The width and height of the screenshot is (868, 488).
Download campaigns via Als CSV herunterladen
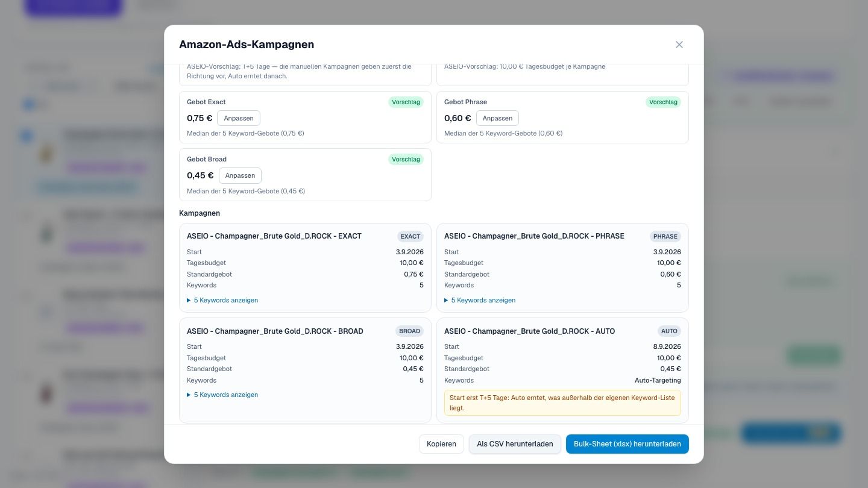click(515, 444)
